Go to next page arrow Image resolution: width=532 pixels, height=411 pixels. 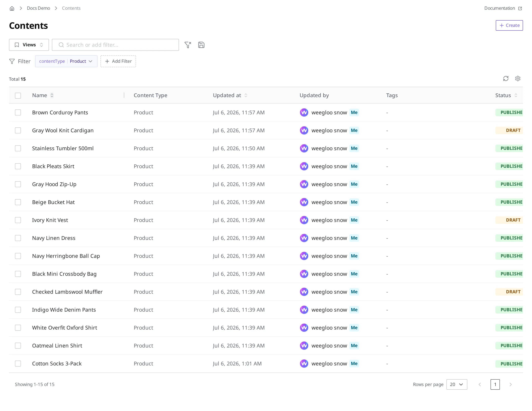point(511,384)
